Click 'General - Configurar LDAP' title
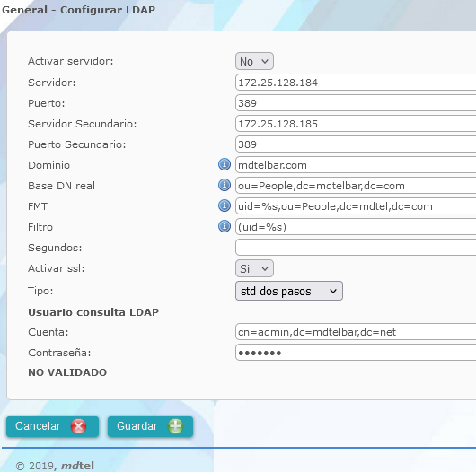Screen dimensions: 476x472 click(x=79, y=10)
